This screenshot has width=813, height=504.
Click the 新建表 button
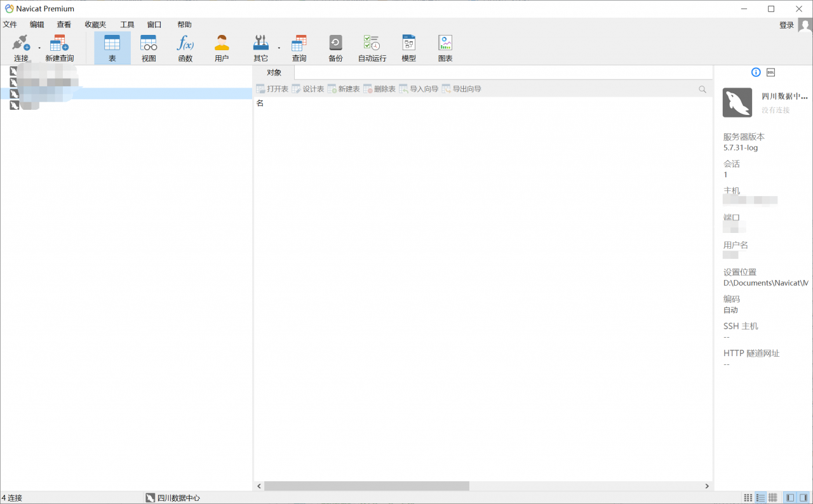click(344, 89)
